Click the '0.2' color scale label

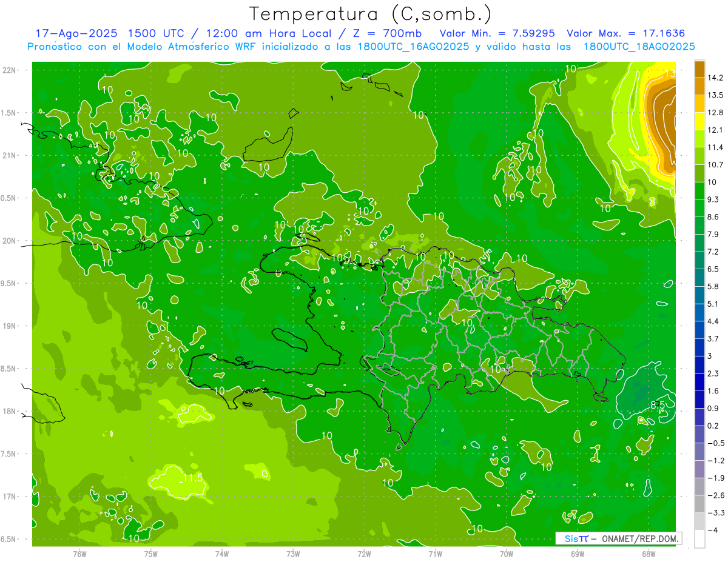[713, 426]
